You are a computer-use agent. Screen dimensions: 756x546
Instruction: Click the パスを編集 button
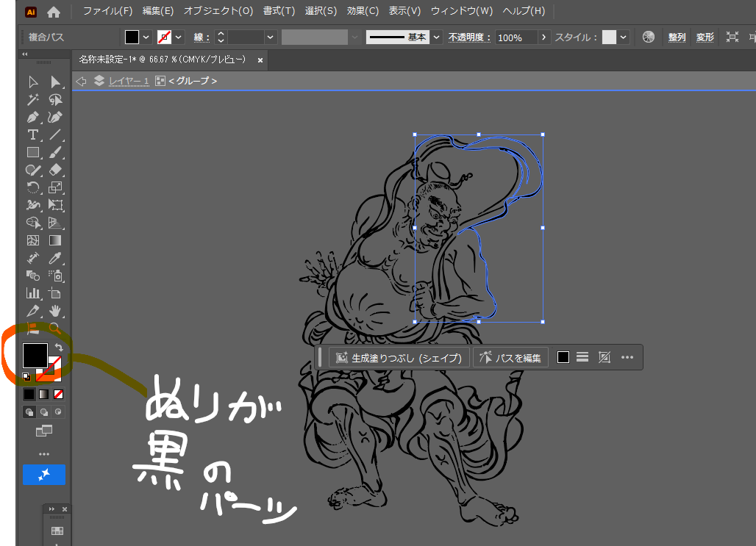click(510, 358)
